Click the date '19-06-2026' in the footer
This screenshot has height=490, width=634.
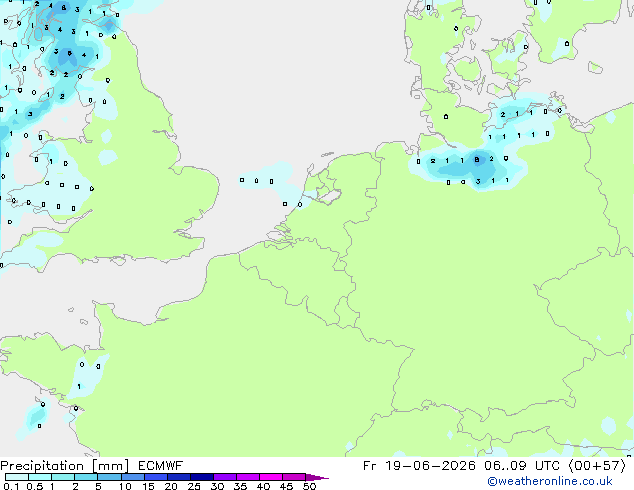(430, 466)
